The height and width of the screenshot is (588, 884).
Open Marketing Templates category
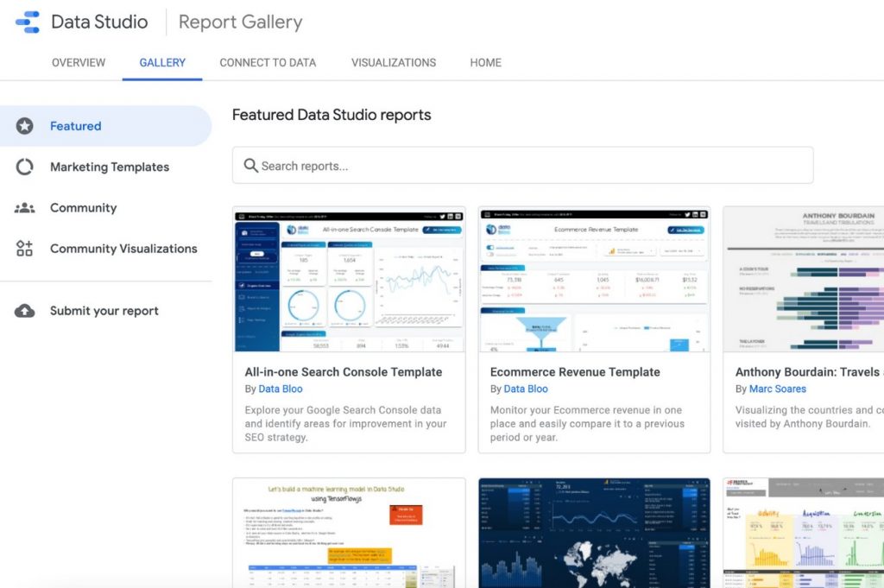tap(105, 167)
